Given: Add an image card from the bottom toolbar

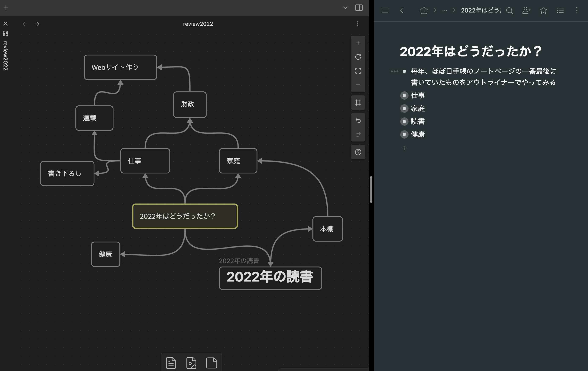Looking at the screenshot, I should click(191, 363).
